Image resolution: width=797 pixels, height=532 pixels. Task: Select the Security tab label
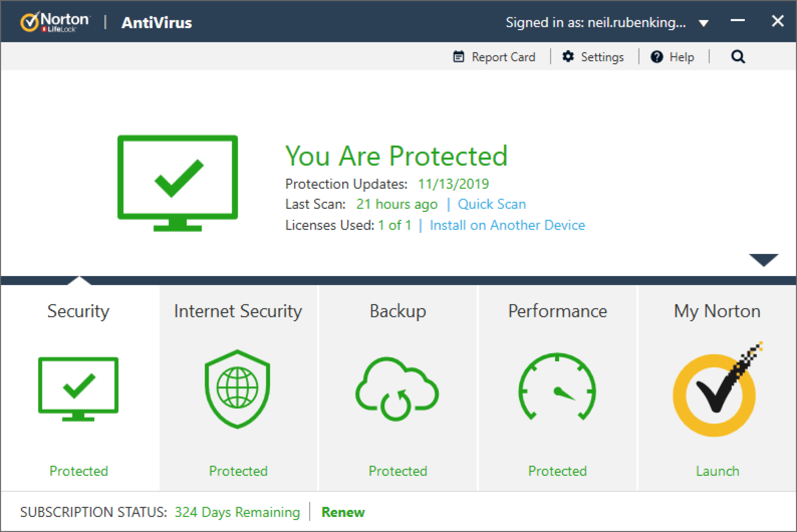coord(79,311)
